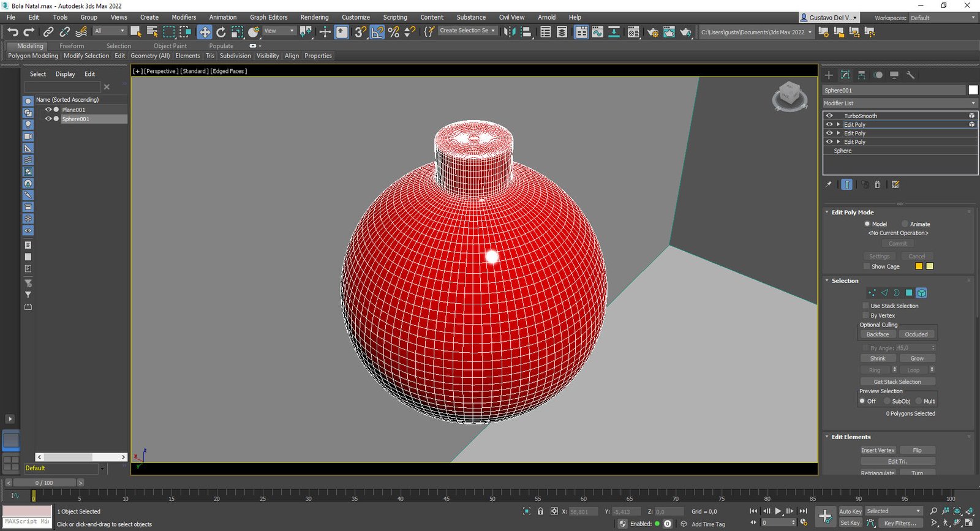Open the Select by Name dialog
Image resolution: width=980 pixels, height=531 pixels.
tap(153, 32)
